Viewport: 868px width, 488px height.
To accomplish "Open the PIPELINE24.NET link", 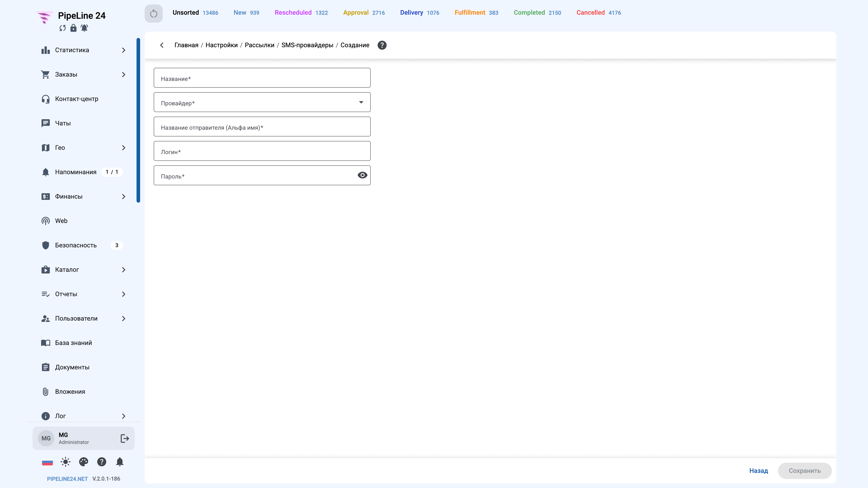I will tap(67, 479).
